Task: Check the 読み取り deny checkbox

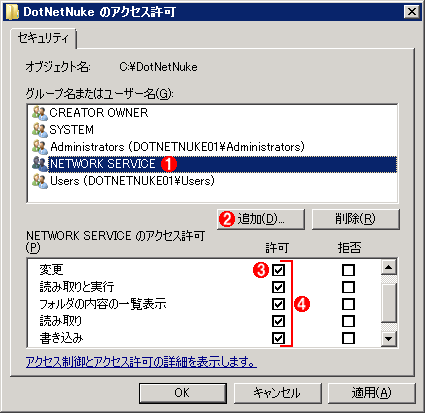Action: (x=348, y=321)
